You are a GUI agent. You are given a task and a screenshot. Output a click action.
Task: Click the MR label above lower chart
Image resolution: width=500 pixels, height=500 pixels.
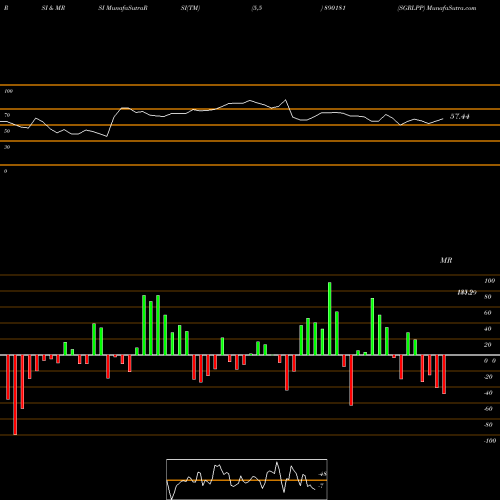point(446,260)
